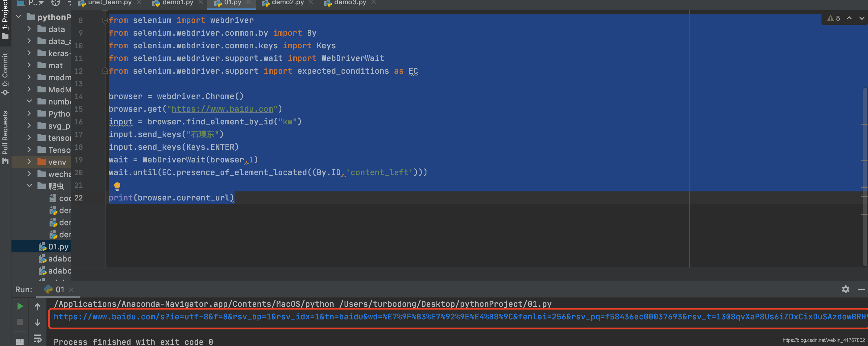Open the warnings indicator showing 5
Viewport: 868px width, 346px height.
[834, 18]
